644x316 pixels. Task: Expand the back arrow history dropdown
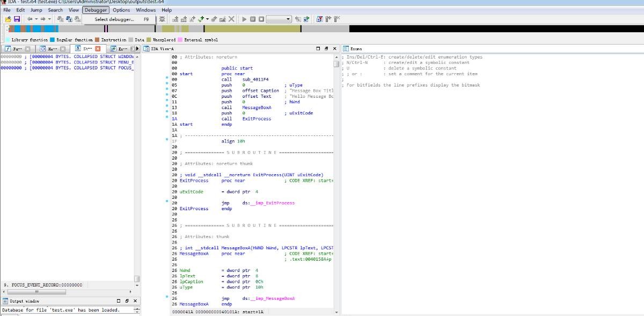(36, 19)
